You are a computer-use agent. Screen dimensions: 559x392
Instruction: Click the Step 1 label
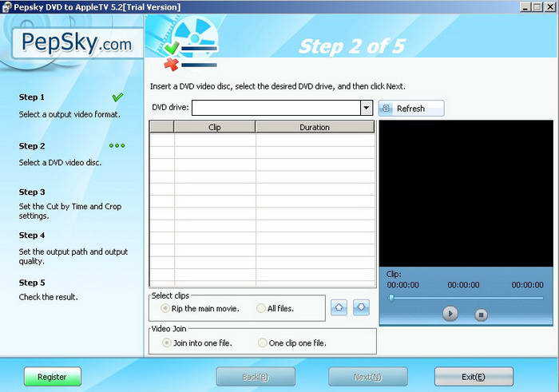point(32,97)
